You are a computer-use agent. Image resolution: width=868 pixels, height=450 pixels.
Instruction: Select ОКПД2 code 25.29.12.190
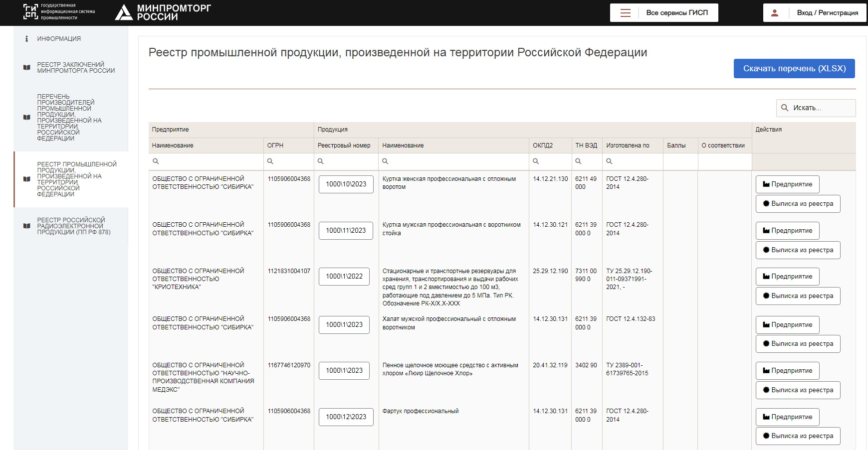pyautogui.click(x=550, y=271)
